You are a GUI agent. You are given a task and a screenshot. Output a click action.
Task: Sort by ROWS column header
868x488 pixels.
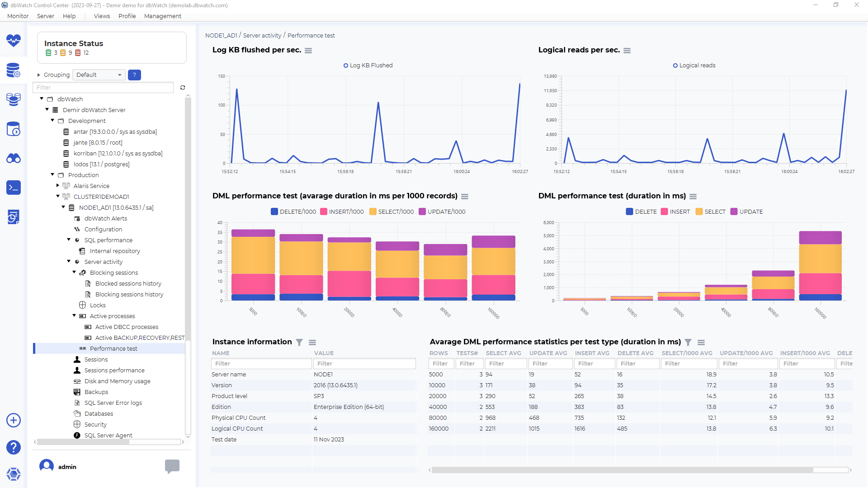(439, 353)
